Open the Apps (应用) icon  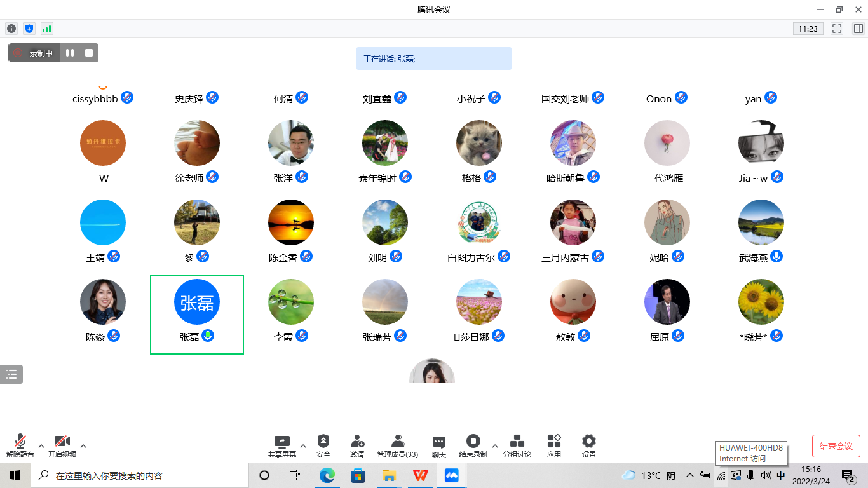pyautogui.click(x=554, y=446)
